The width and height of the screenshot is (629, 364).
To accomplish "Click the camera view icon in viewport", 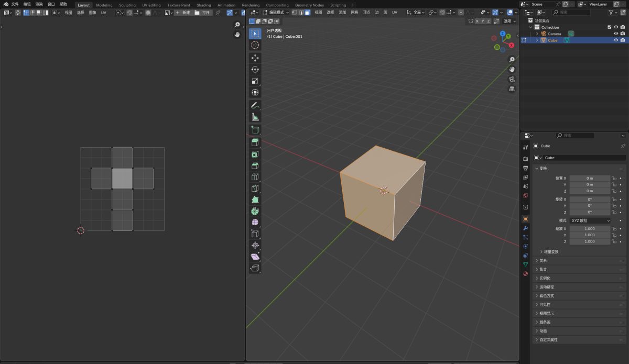I will (x=512, y=79).
